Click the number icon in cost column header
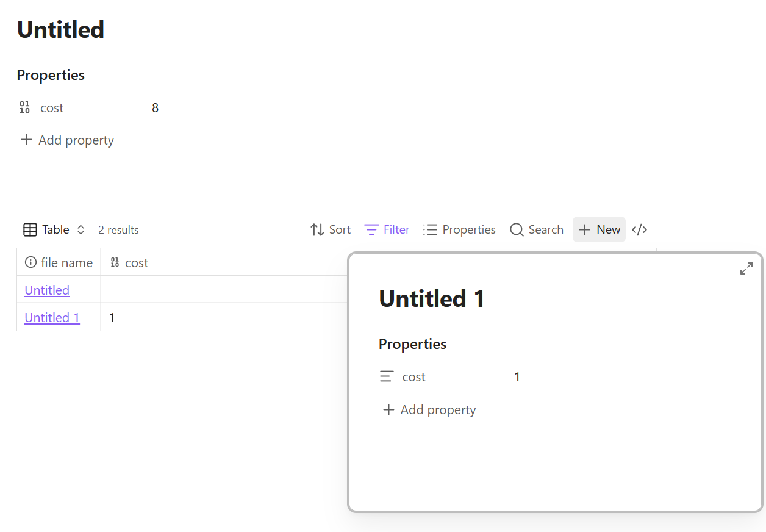Viewport: 766px width, 532px height. pyautogui.click(x=114, y=262)
